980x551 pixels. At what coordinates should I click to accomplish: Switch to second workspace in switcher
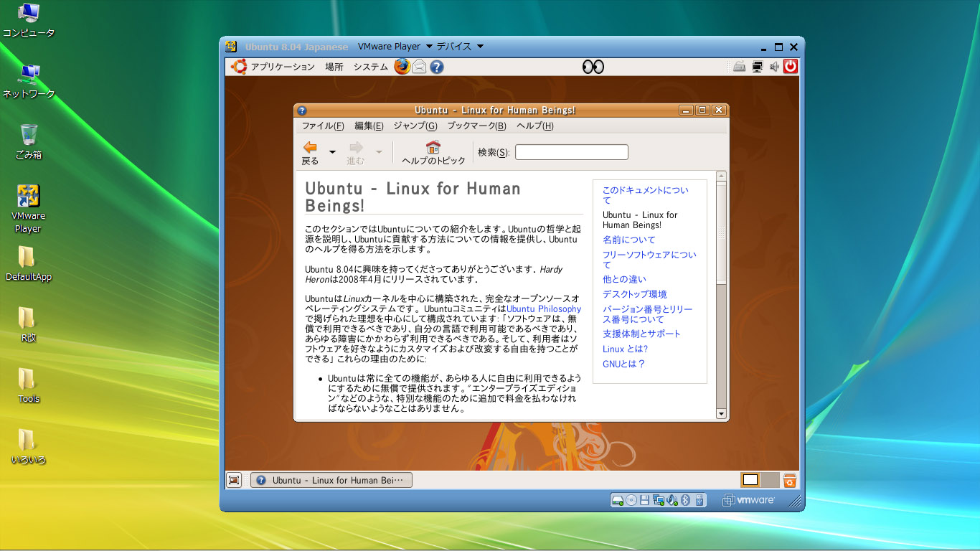coord(770,480)
